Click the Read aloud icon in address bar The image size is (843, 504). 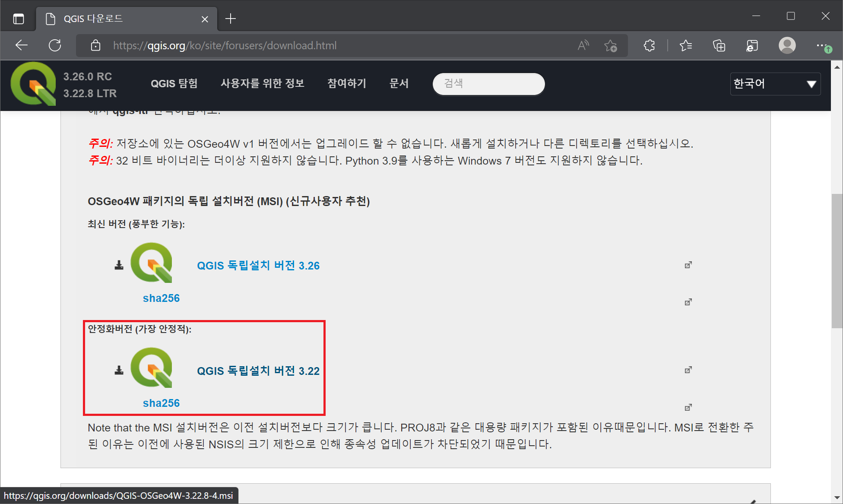(x=583, y=45)
